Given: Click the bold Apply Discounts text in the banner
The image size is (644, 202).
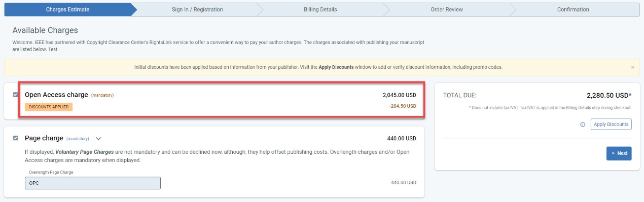Looking at the screenshot, I should (x=336, y=67).
